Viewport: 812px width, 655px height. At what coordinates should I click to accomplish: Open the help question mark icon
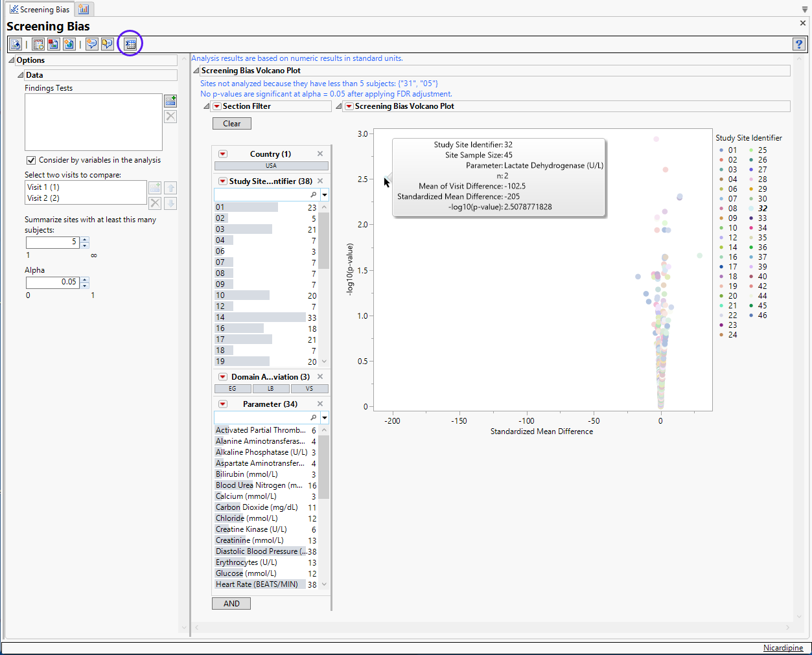799,44
